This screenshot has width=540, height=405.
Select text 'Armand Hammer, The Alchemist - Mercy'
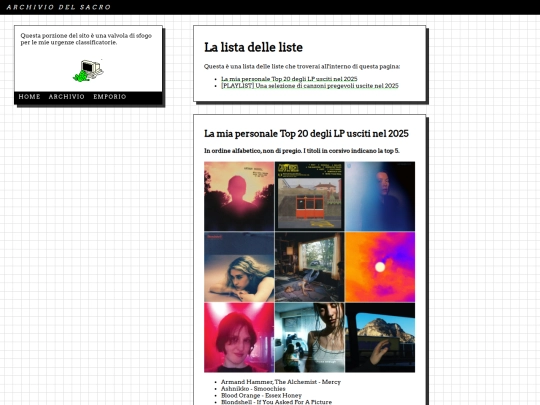(x=281, y=382)
